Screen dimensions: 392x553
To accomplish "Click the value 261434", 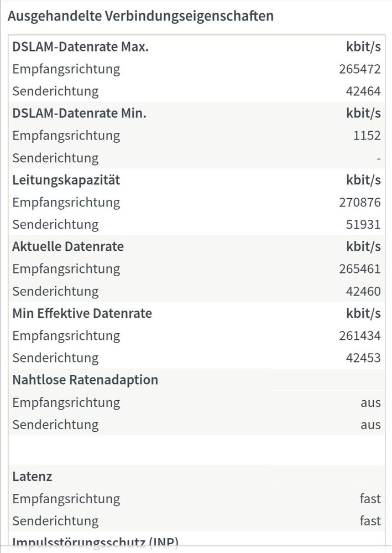I will [x=360, y=335].
